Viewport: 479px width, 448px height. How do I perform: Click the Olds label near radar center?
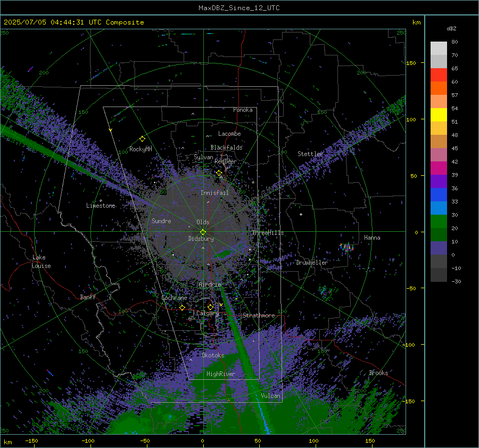point(203,222)
